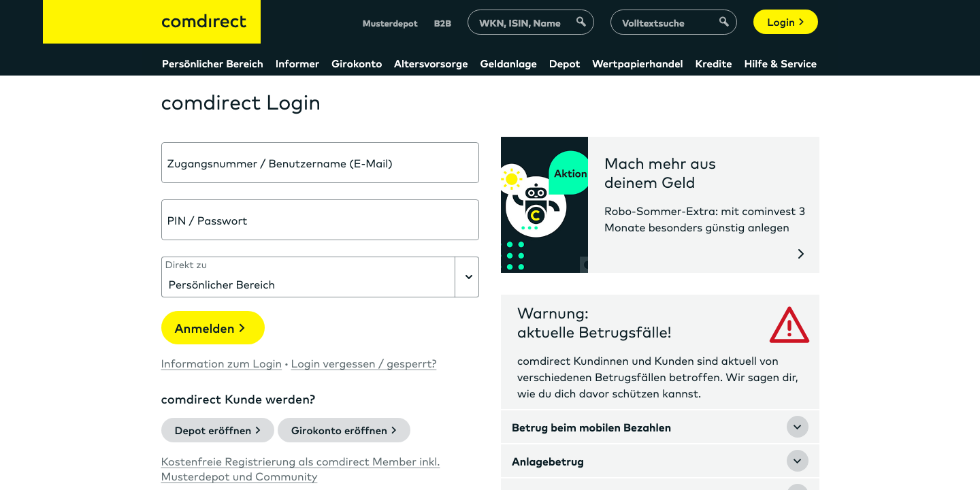The width and height of the screenshot is (980, 490).
Task: Click the robot Aktion promo image
Action: [x=544, y=205]
